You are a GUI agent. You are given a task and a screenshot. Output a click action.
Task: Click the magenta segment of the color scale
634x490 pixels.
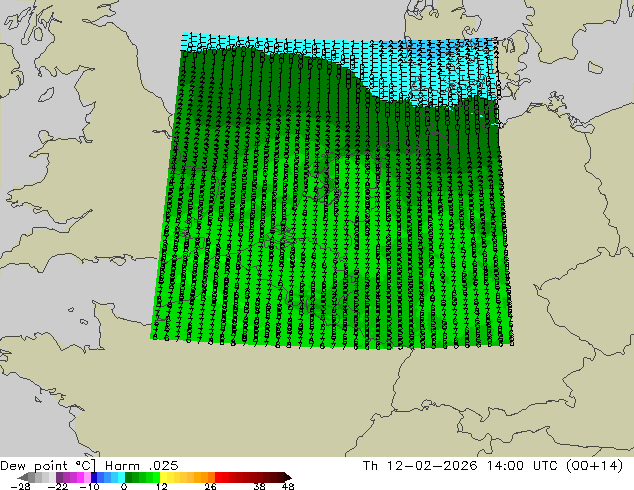pyautogui.click(x=80, y=477)
